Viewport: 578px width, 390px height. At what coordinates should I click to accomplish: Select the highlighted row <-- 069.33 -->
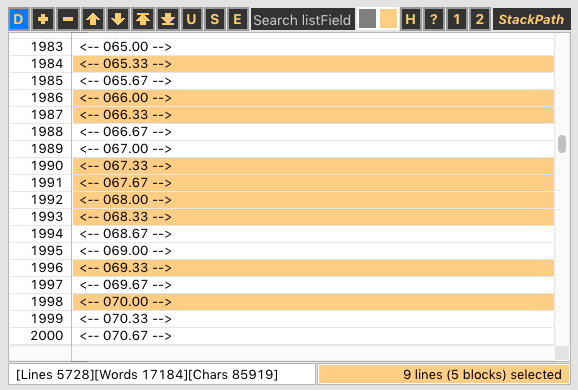pos(313,268)
